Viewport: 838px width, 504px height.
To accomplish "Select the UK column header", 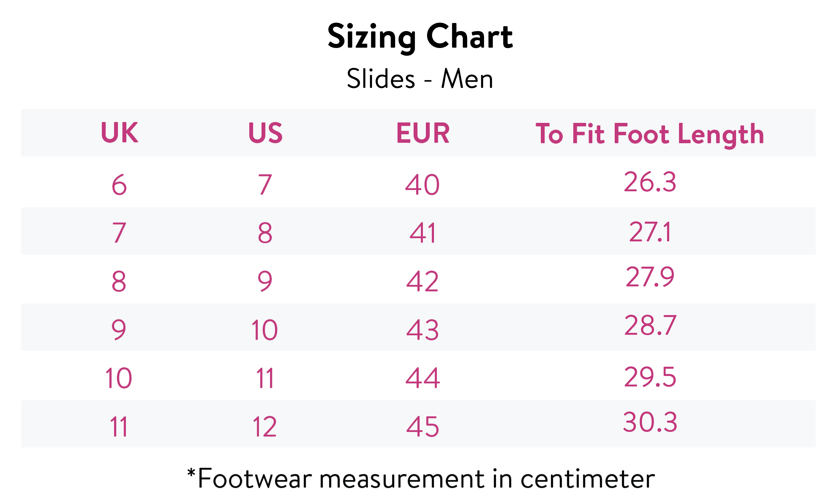I will click(119, 133).
